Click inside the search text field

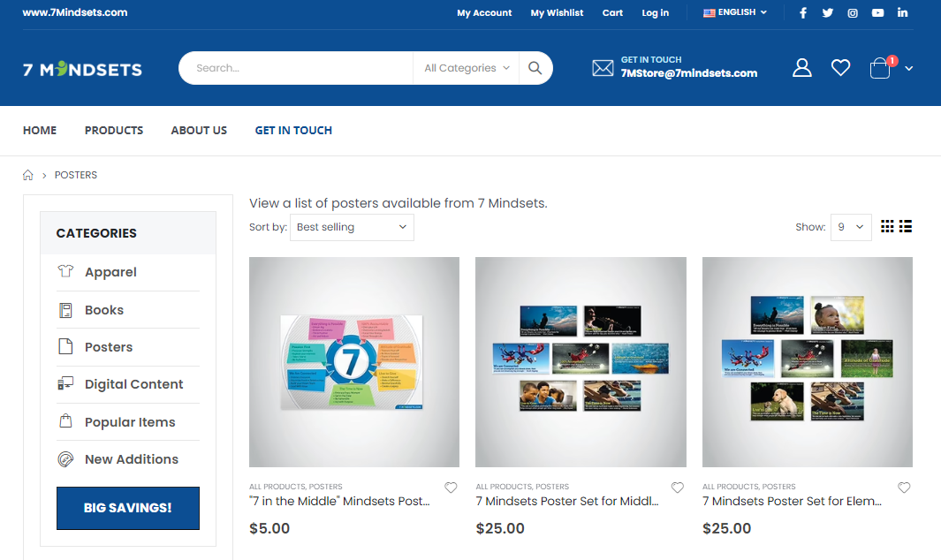[296, 68]
